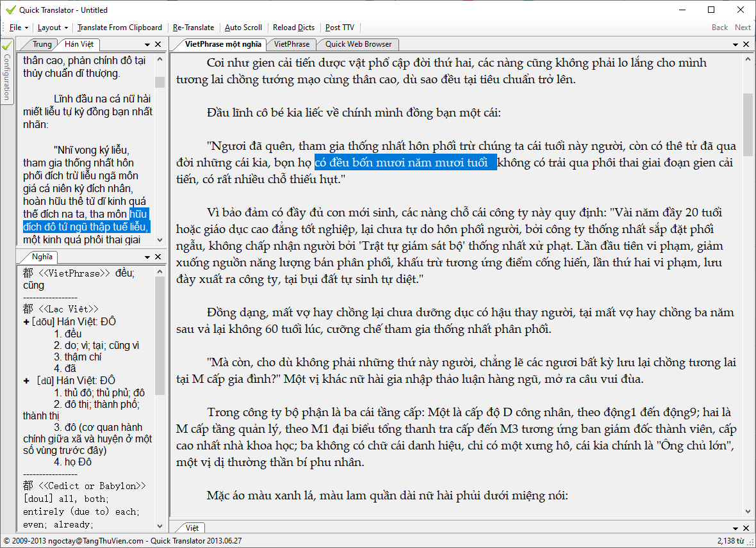Close the VietPhrase document panel
Image resolution: width=756 pixels, height=548 pixels.
click(x=746, y=44)
